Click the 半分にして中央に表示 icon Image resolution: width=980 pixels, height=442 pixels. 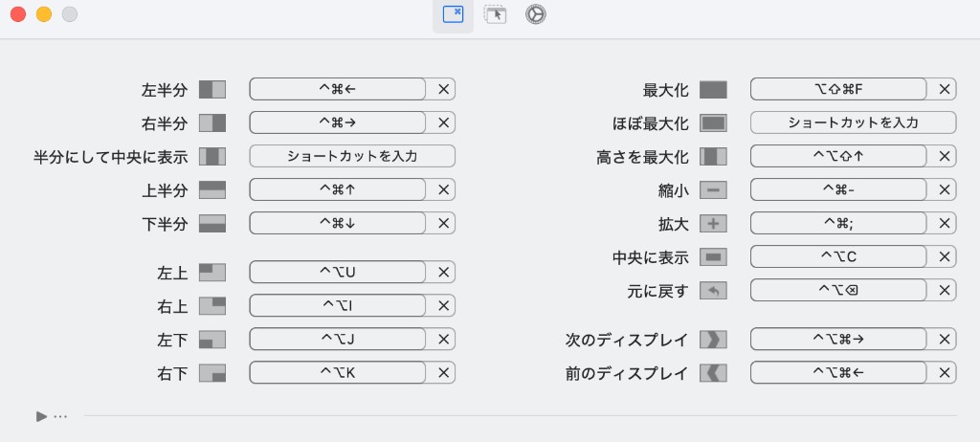click(212, 156)
